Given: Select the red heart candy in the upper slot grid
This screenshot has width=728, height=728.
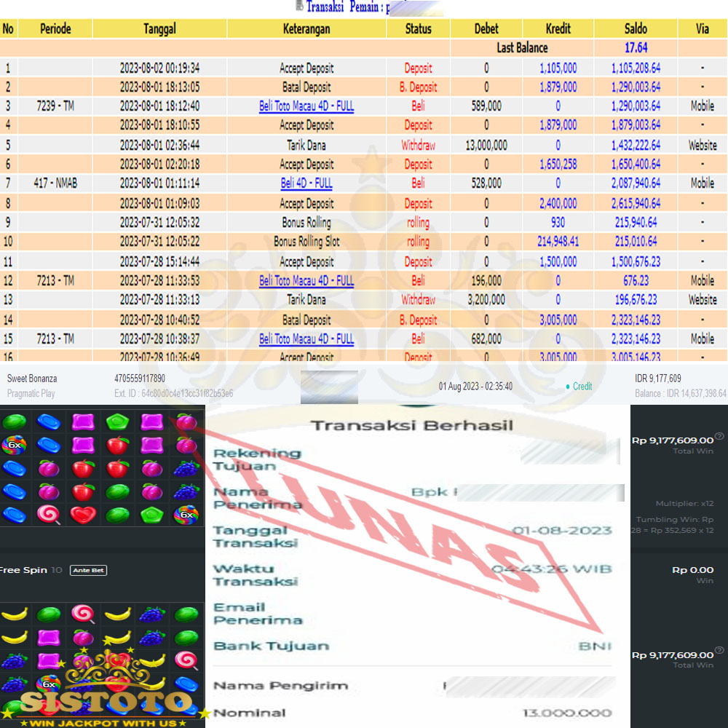Looking at the screenshot, I should (83, 515).
